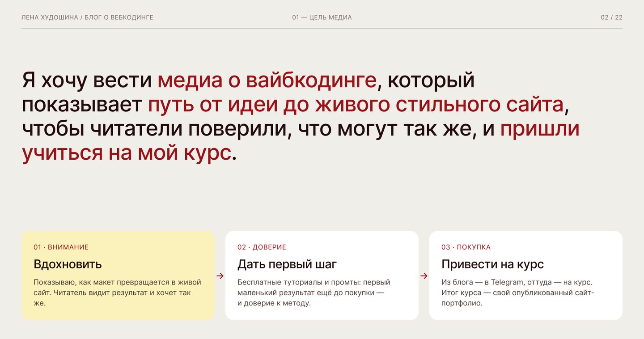Image resolution: width=644 pixels, height=339 pixels.
Task: Select the yellow "Вдохновить" card
Action: pyautogui.click(x=118, y=275)
